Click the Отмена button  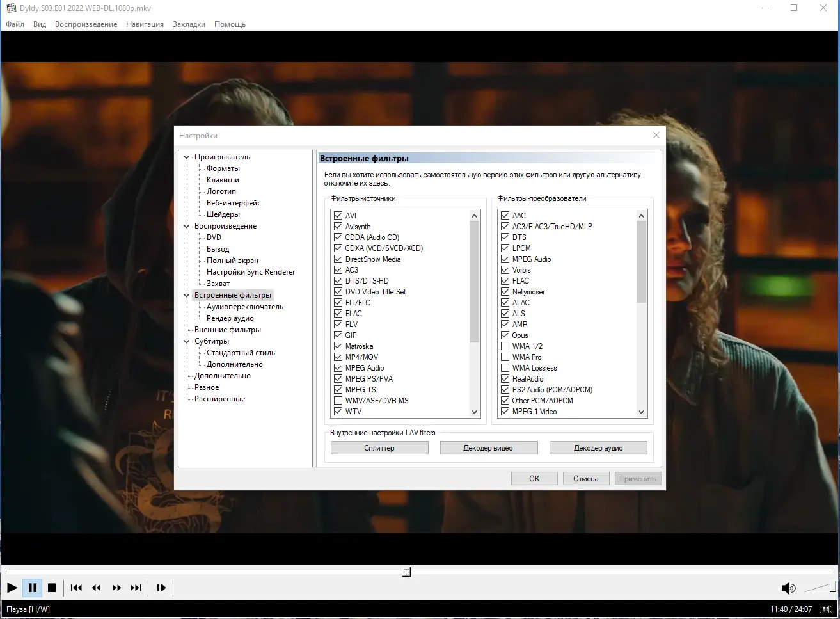click(x=586, y=479)
